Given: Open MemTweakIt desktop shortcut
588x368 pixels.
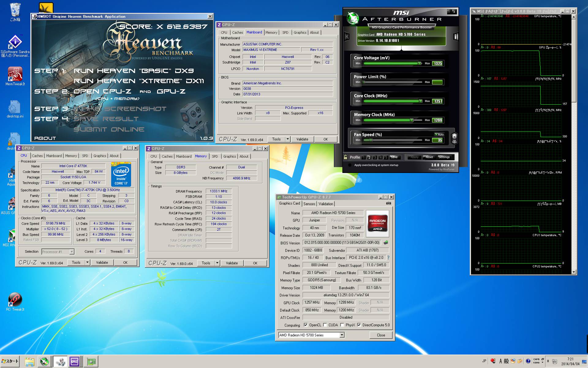Looking at the screenshot, I should 15,76.
